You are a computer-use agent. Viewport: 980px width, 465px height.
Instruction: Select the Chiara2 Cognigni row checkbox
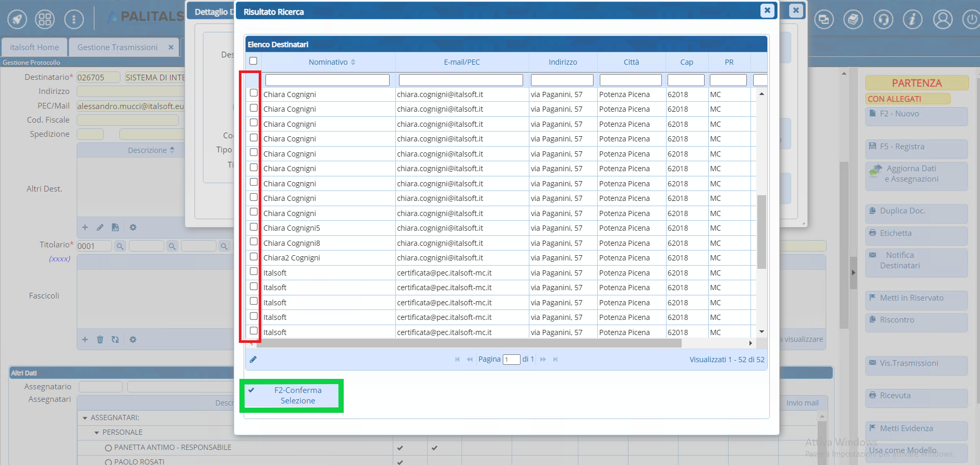click(253, 257)
